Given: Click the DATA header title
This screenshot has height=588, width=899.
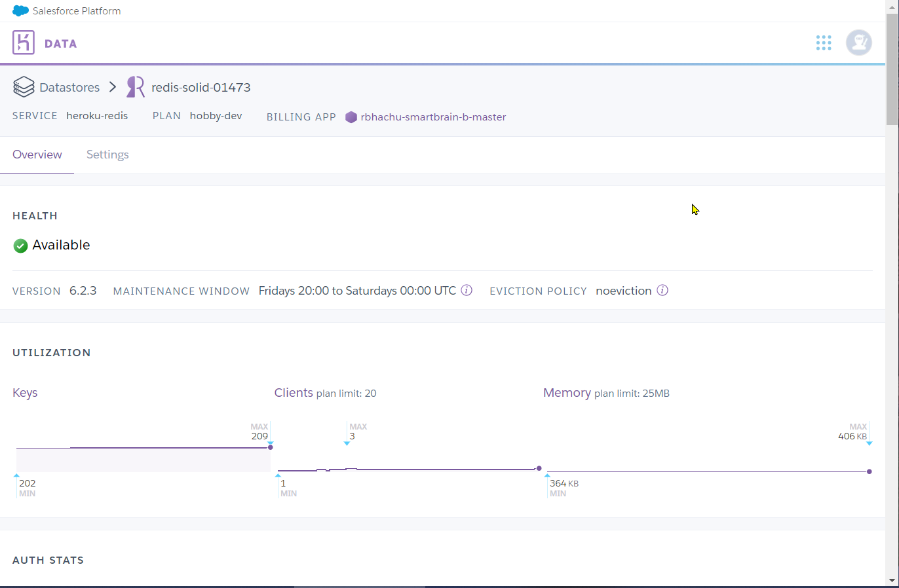Looking at the screenshot, I should (x=61, y=44).
